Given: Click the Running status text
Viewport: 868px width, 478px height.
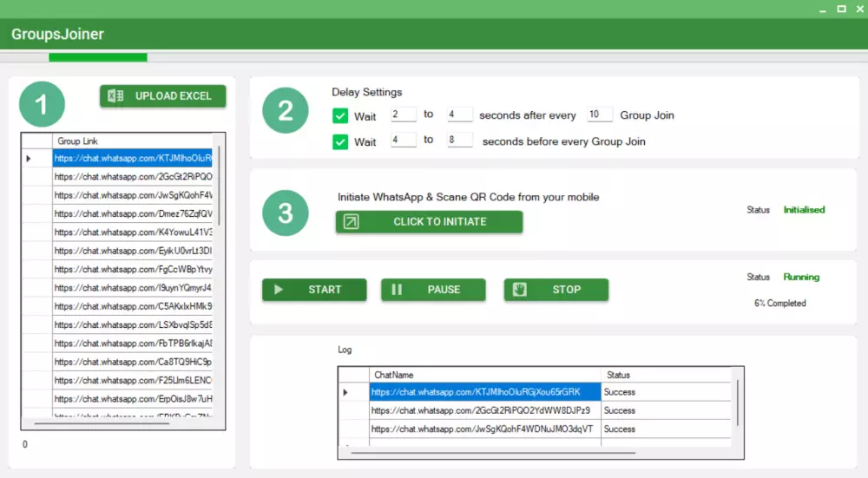Looking at the screenshot, I should click(x=801, y=277).
